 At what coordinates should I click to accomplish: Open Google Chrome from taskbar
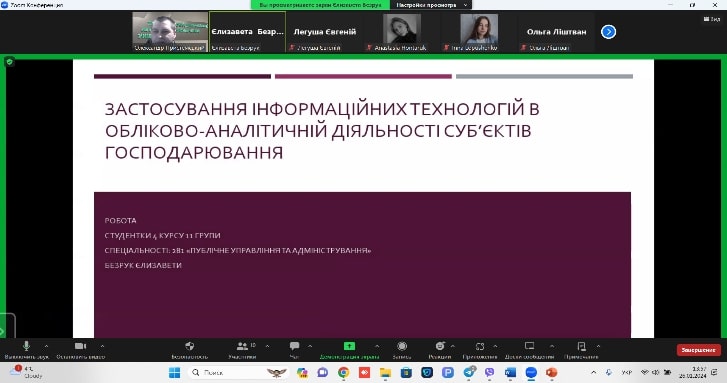point(344,372)
